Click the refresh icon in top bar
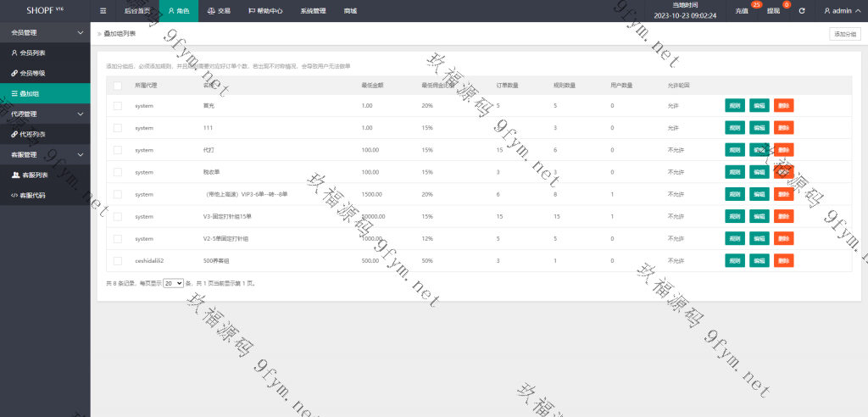The height and width of the screenshot is (417, 868). tap(802, 10)
